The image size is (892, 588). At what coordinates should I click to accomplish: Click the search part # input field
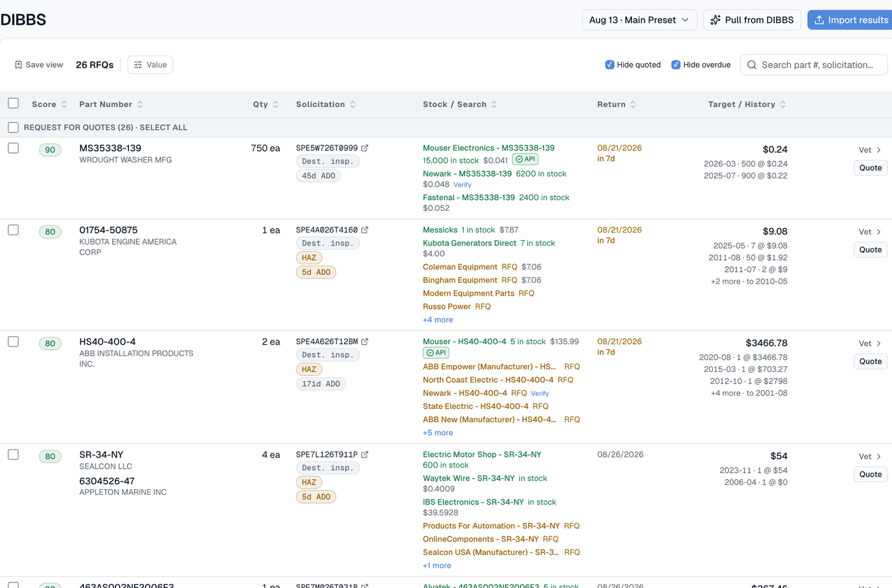[x=814, y=65]
